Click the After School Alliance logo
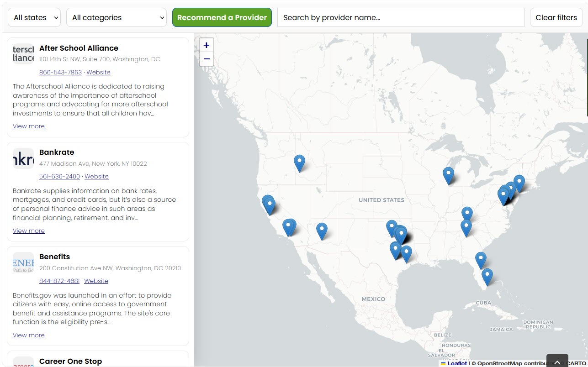This screenshot has width=588, height=367. point(23,53)
